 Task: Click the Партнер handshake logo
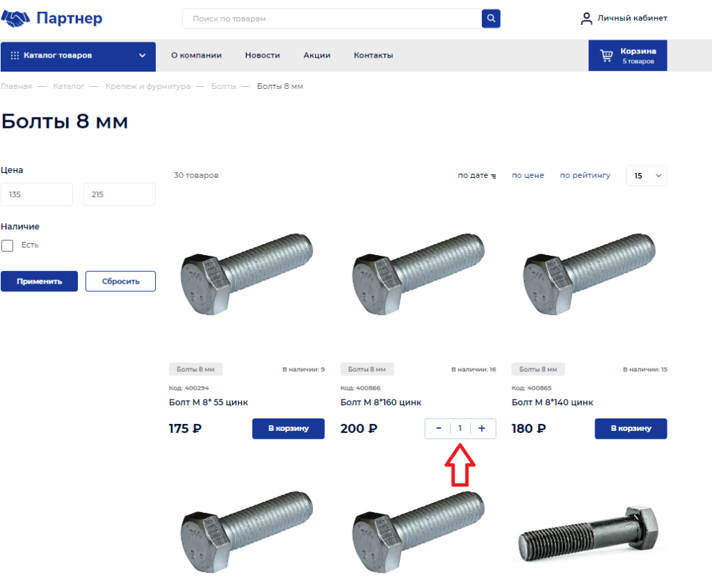(16, 19)
